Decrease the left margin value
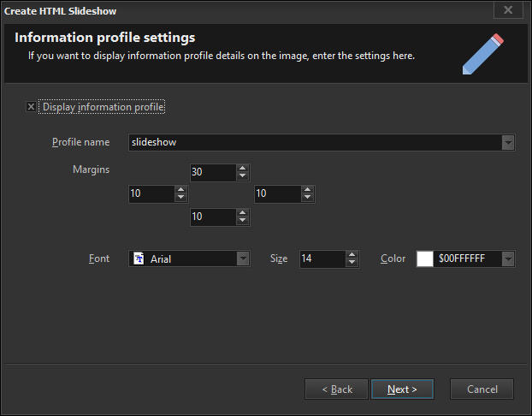Image resolution: width=532 pixels, height=416 pixels. click(180, 199)
